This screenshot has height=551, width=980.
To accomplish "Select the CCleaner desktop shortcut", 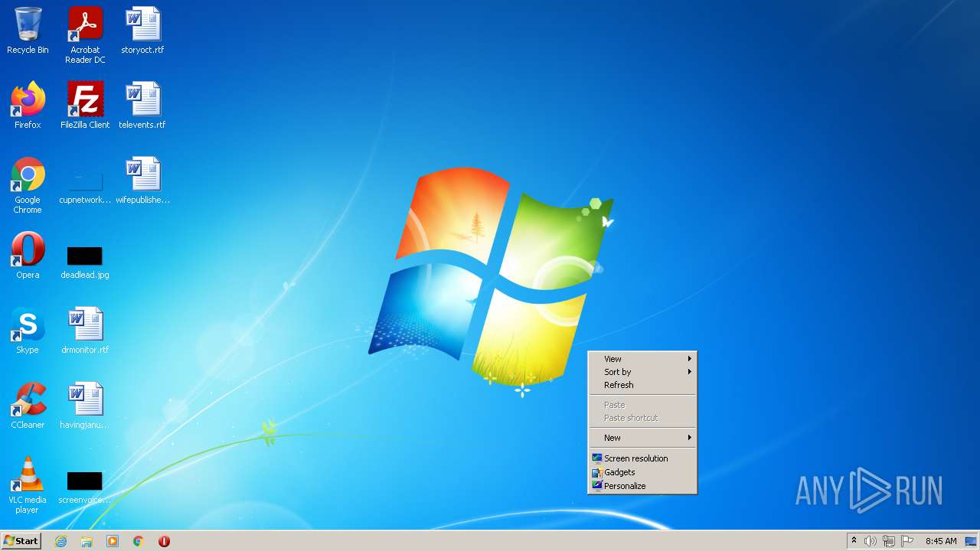I will click(28, 406).
